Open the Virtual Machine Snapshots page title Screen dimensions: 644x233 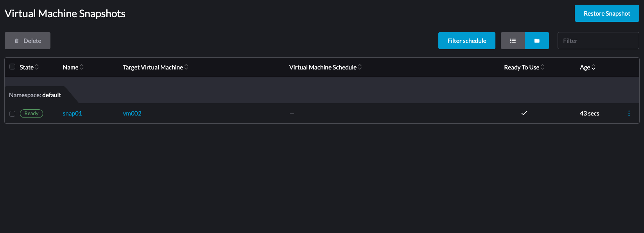pyautogui.click(x=65, y=13)
